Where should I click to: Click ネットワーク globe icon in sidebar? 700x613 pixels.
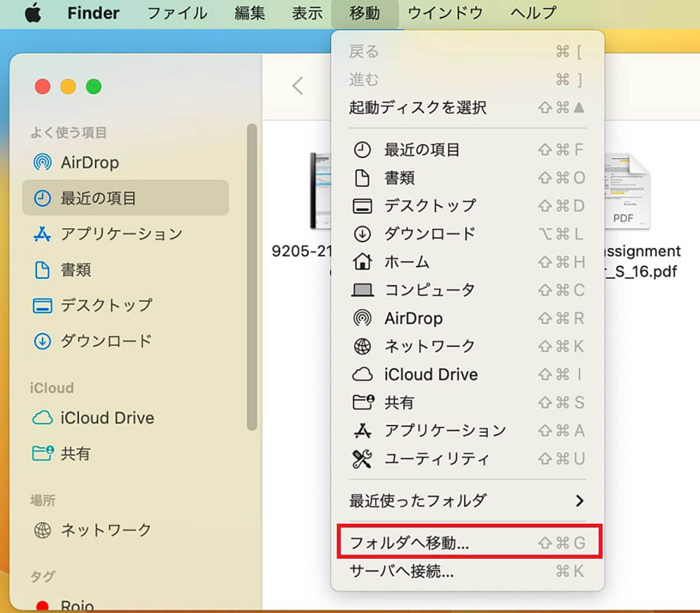pos(42,530)
